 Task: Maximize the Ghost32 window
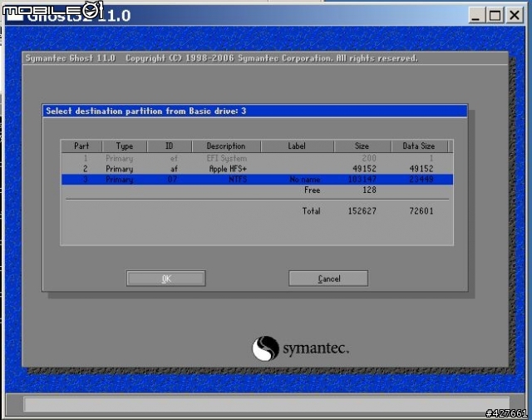tap(495, 15)
